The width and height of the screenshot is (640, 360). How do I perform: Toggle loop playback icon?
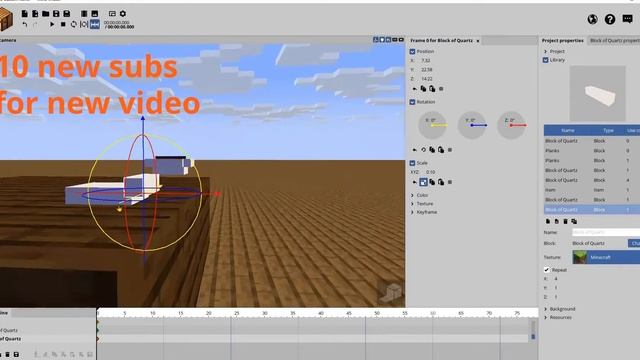[x=73, y=24]
